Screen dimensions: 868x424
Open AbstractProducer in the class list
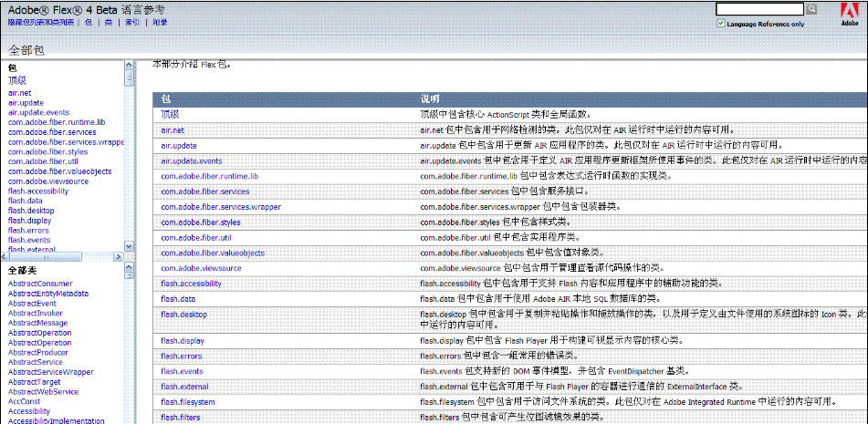click(x=38, y=352)
